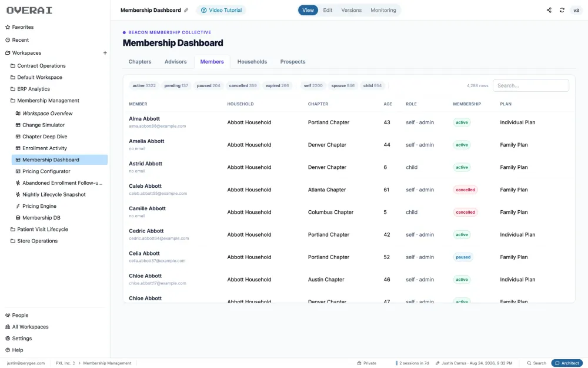Open Change Simulator page
588x368 pixels.
tap(40, 125)
